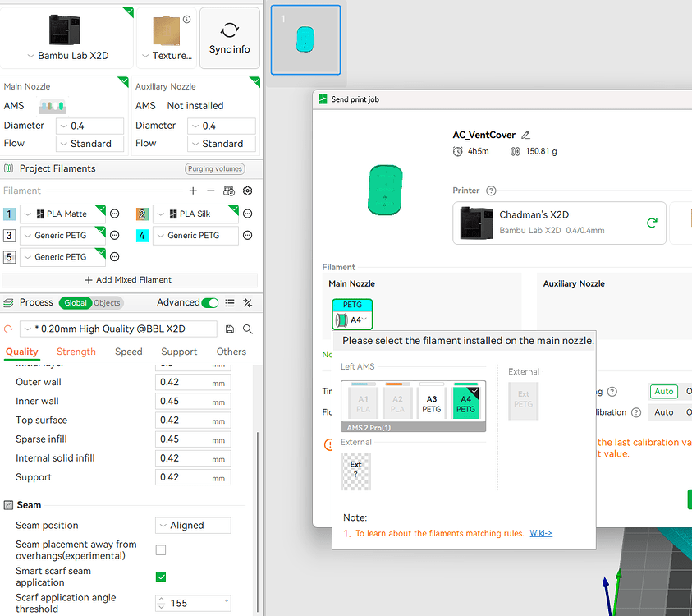Select plate 1 thumbnail
The height and width of the screenshot is (616, 692).
click(306, 40)
